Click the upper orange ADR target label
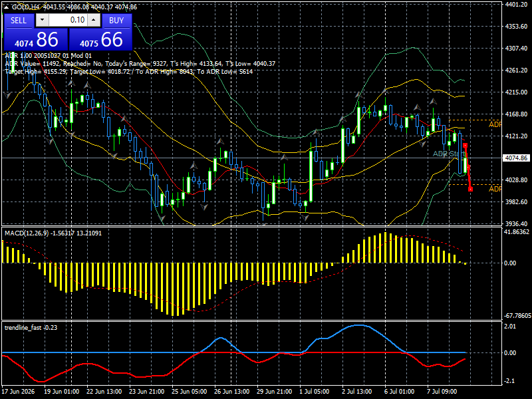Screen dimensions: 532x399 pos(495,124)
